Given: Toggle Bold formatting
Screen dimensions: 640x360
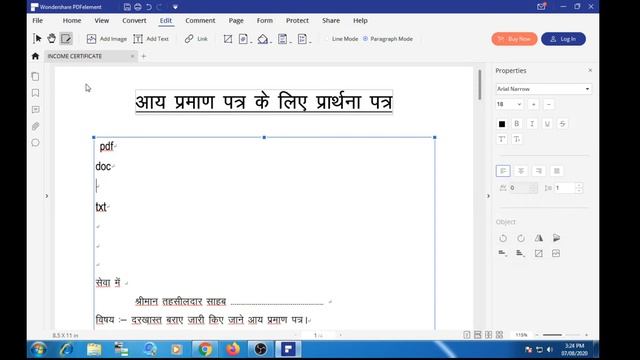Looking at the screenshot, I should pos(516,123).
